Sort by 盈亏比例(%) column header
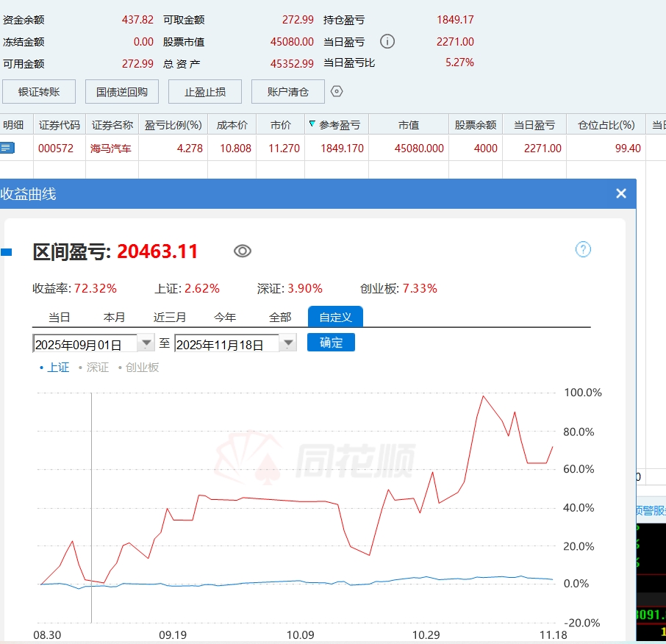 [173, 125]
